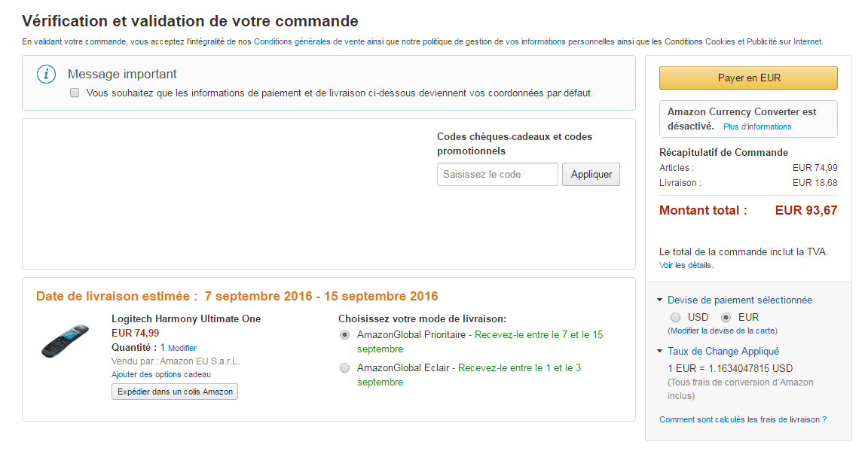
Task: Click the blue info icon beside Message important
Action: [47, 74]
